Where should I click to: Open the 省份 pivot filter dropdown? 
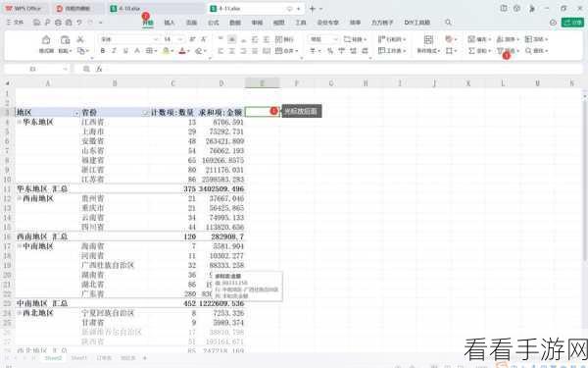coord(145,113)
